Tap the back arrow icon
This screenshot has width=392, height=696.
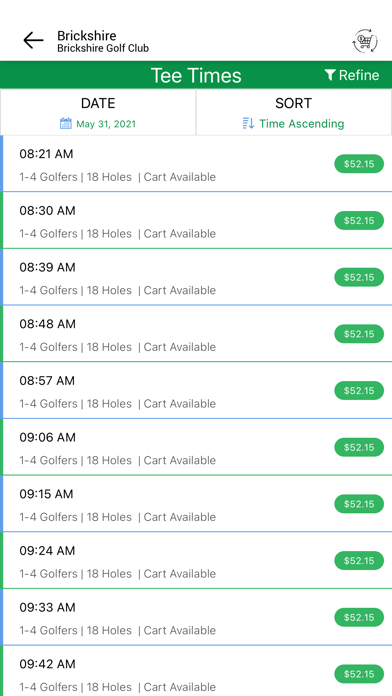coord(33,40)
